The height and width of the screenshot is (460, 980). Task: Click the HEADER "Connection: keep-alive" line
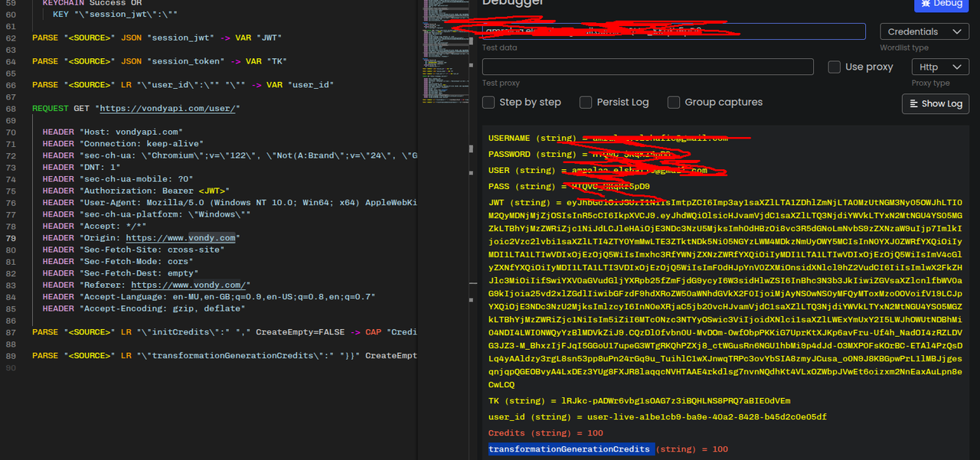click(122, 144)
